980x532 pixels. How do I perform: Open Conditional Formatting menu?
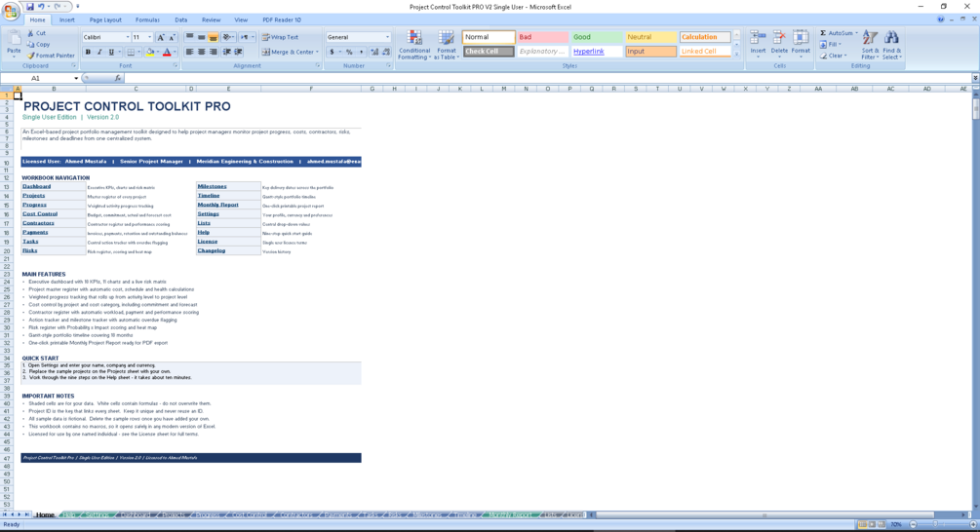413,45
